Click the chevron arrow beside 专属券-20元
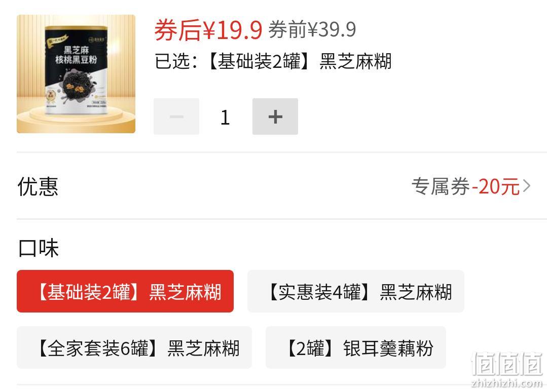This screenshot has width=547, height=392. (x=526, y=186)
